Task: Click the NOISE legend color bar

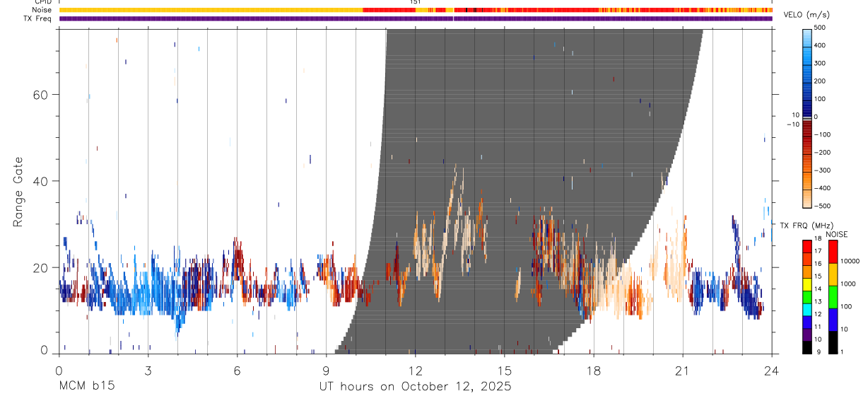Action: 833,297
